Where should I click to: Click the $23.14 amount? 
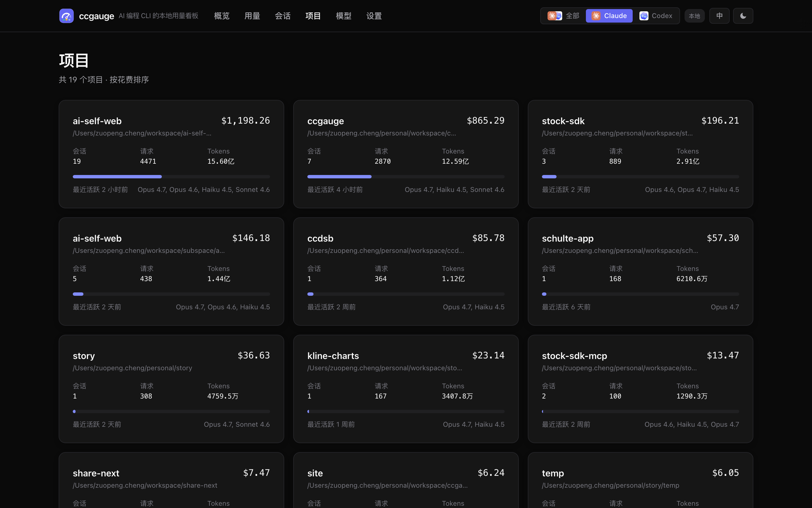point(488,355)
